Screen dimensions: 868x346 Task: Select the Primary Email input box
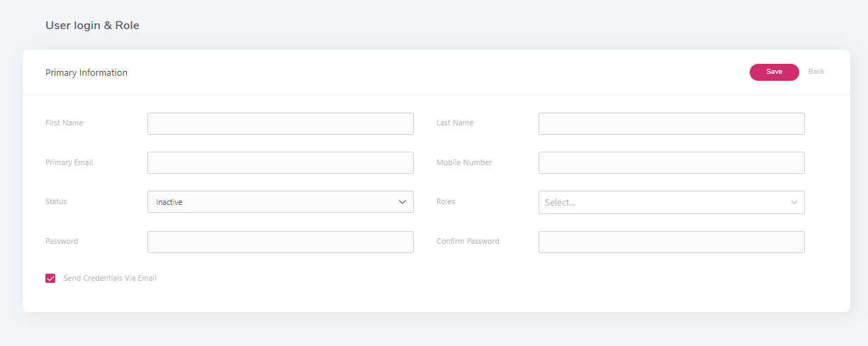coord(280,162)
